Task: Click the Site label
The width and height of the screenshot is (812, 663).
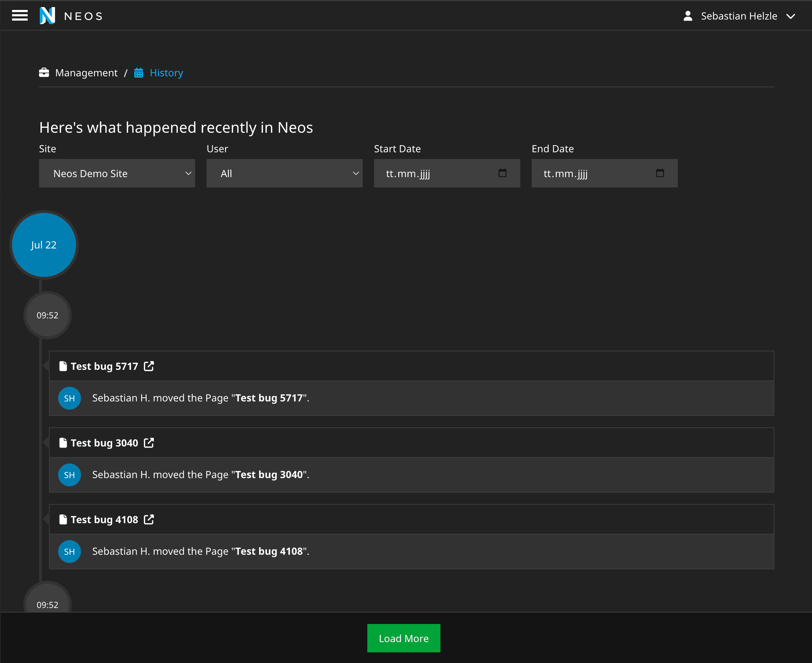Action: 47,149
